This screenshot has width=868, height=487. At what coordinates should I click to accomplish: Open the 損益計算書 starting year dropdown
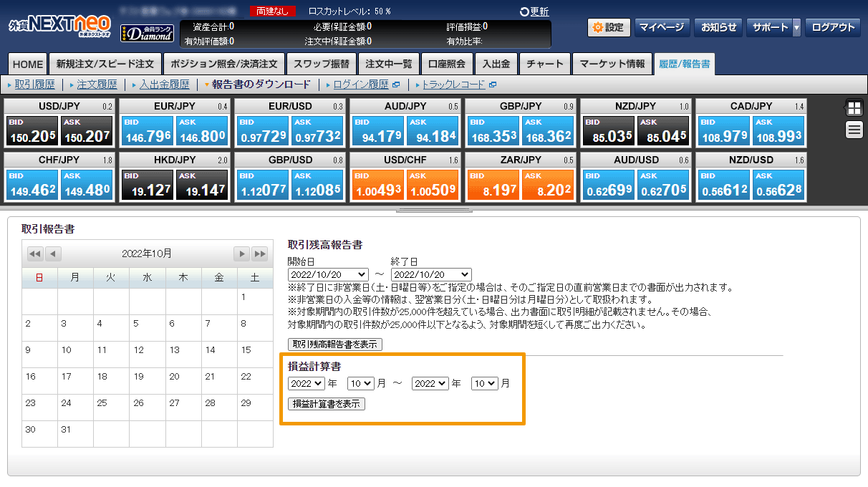(x=306, y=383)
